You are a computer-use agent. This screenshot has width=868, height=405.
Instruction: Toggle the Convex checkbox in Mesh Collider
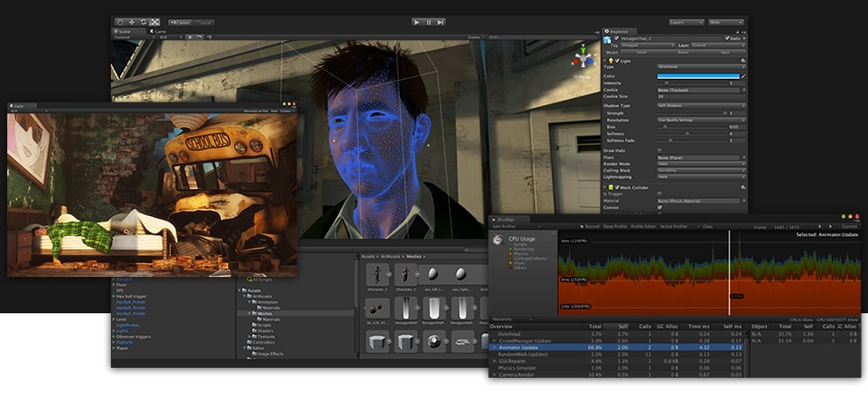pos(659,208)
